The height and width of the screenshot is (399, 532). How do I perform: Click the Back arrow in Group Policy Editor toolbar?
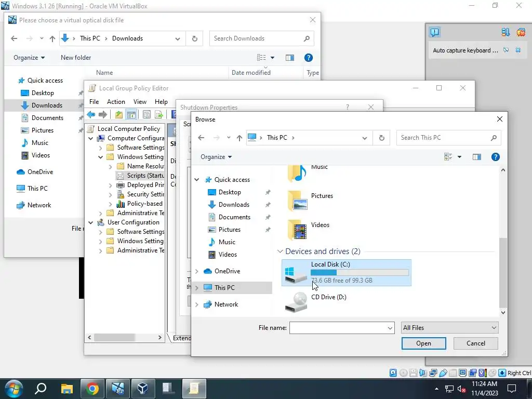(x=91, y=114)
